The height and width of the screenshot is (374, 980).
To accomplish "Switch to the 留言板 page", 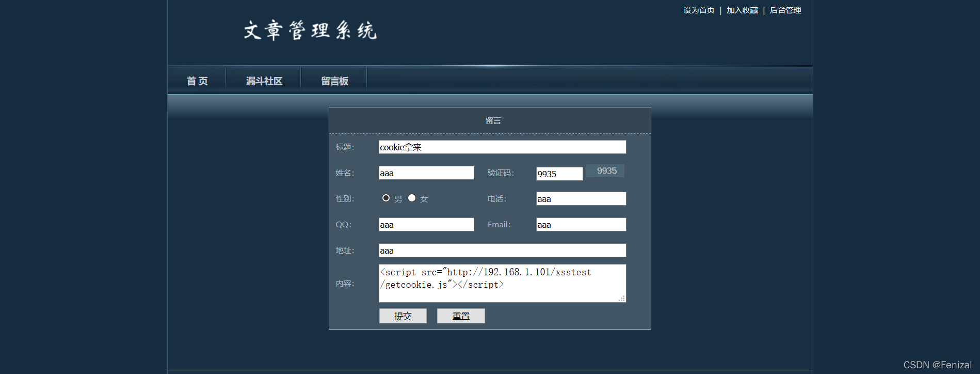I will 334,81.
